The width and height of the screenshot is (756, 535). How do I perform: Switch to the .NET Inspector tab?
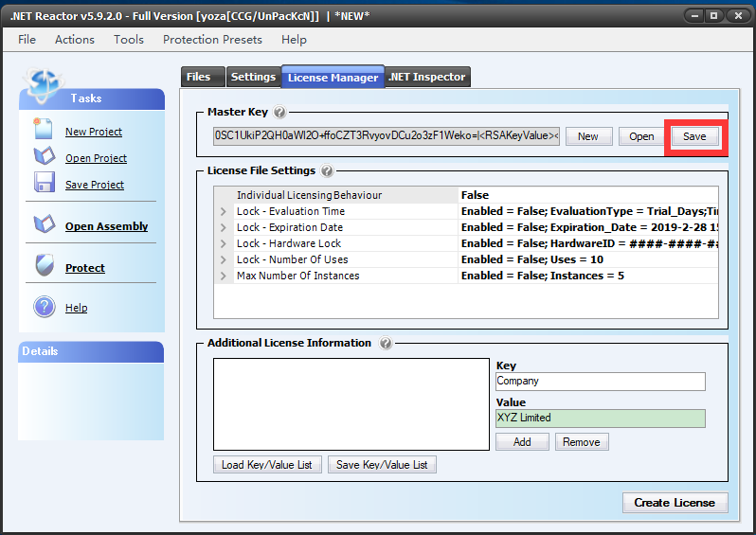point(427,77)
